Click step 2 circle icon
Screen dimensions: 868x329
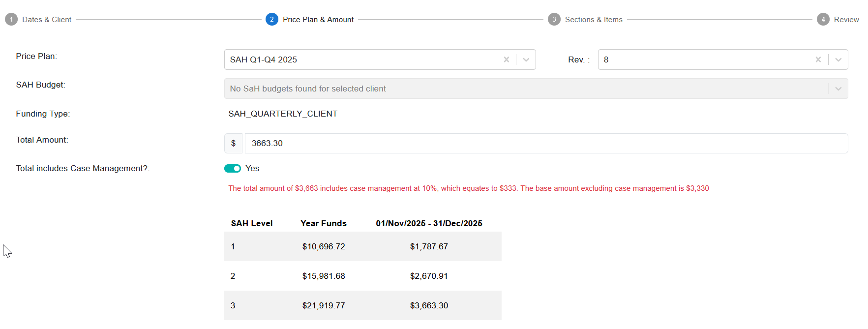(271, 19)
